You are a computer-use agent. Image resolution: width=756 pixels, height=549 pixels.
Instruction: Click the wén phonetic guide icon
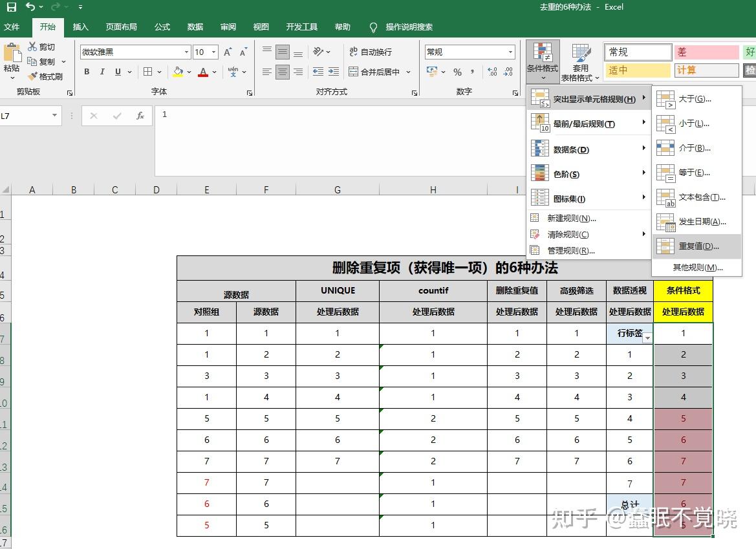[233, 72]
